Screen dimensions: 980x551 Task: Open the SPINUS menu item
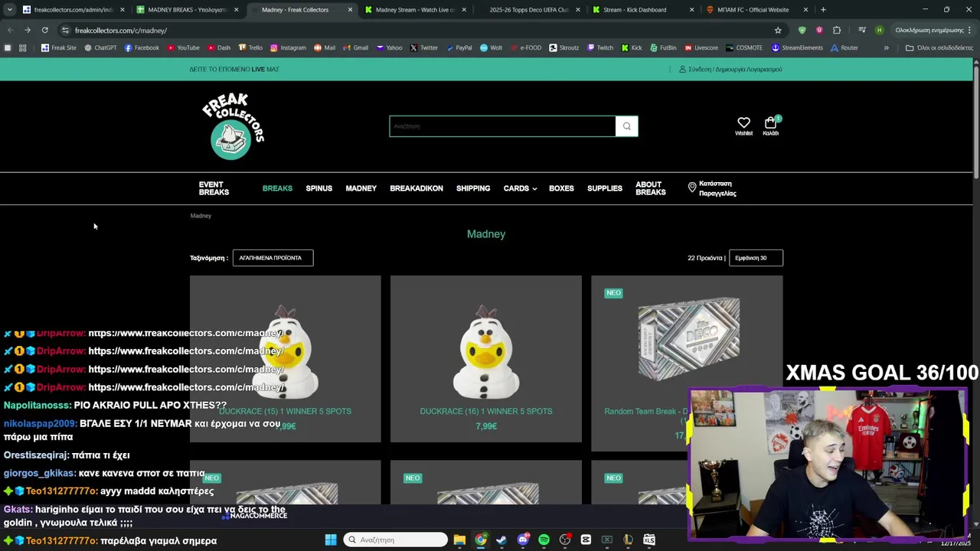tap(319, 188)
